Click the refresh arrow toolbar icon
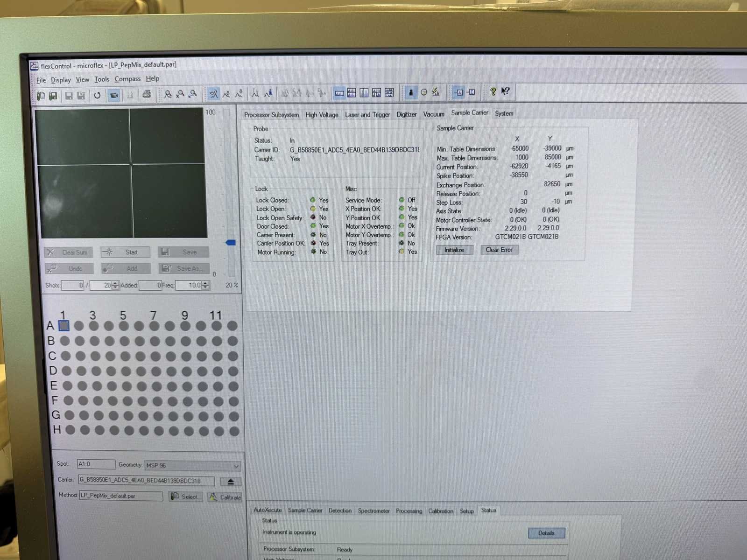The height and width of the screenshot is (560, 747). [x=97, y=95]
